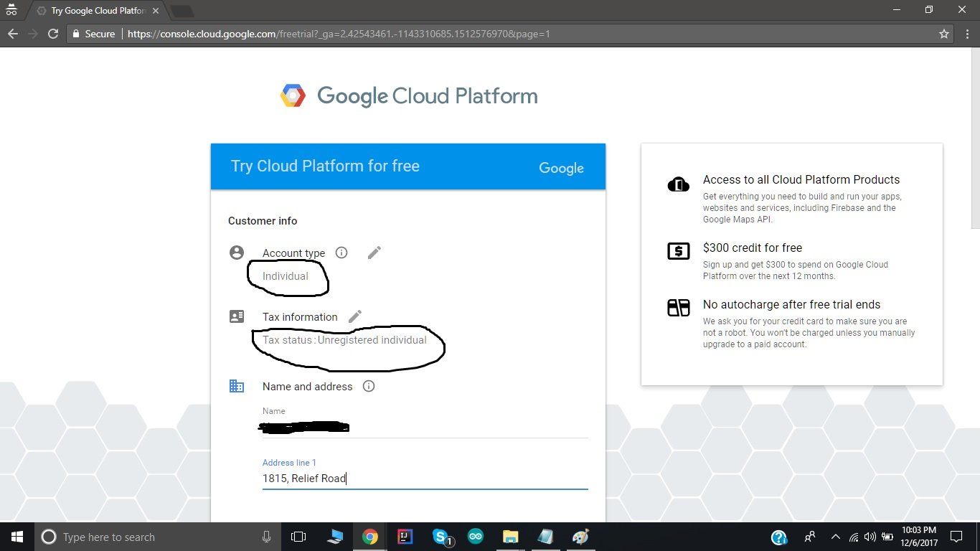This screenshot has height=551, width=980.
Task: Click the taskbar clock showing 10:03 PM
Action: tap(919, 537)
